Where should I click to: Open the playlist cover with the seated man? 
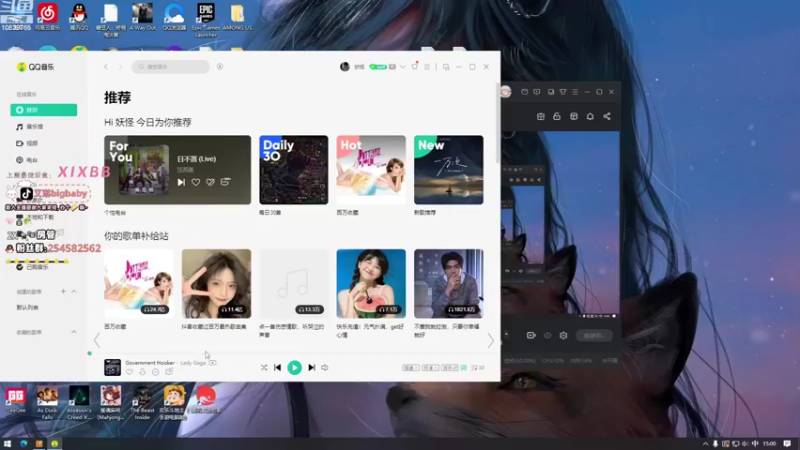448,284
